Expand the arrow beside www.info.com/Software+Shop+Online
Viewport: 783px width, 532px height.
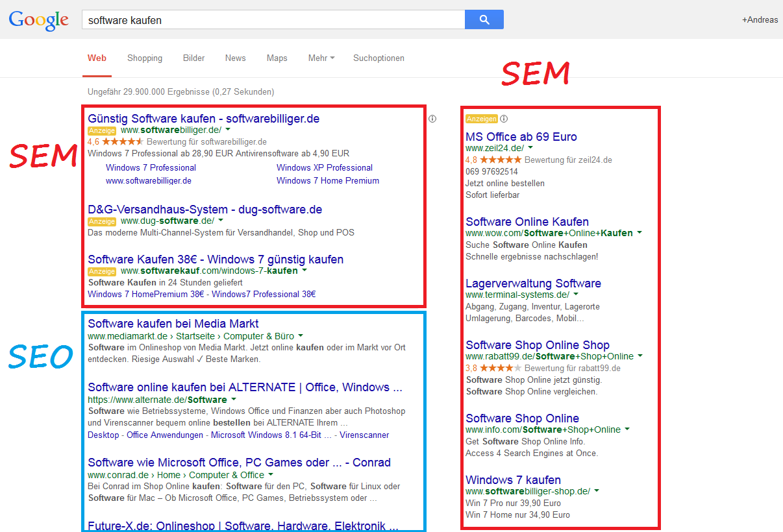(627, 429)
